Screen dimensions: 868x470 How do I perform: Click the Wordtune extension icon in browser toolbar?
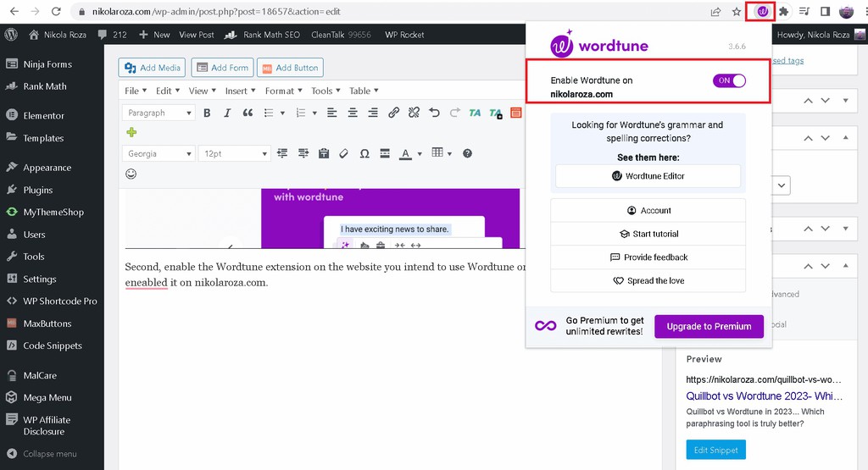(762, 11)
